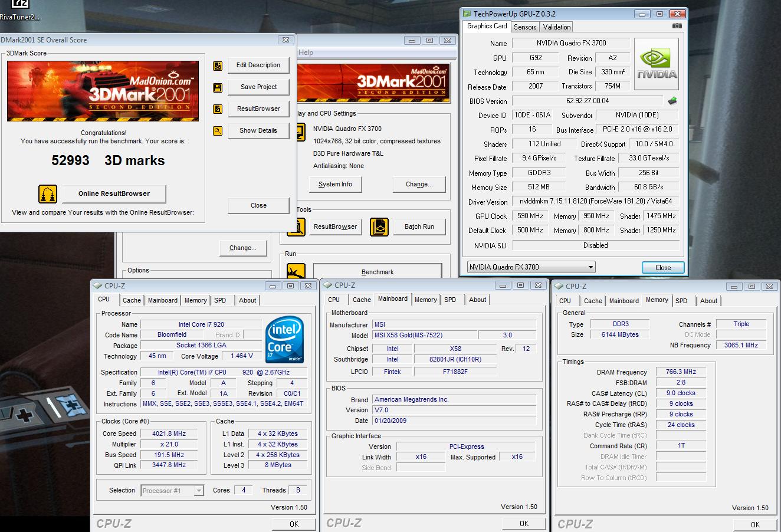Click the Edit Description icon in score dialog
The image size is (781, 532).
[218, 65]
